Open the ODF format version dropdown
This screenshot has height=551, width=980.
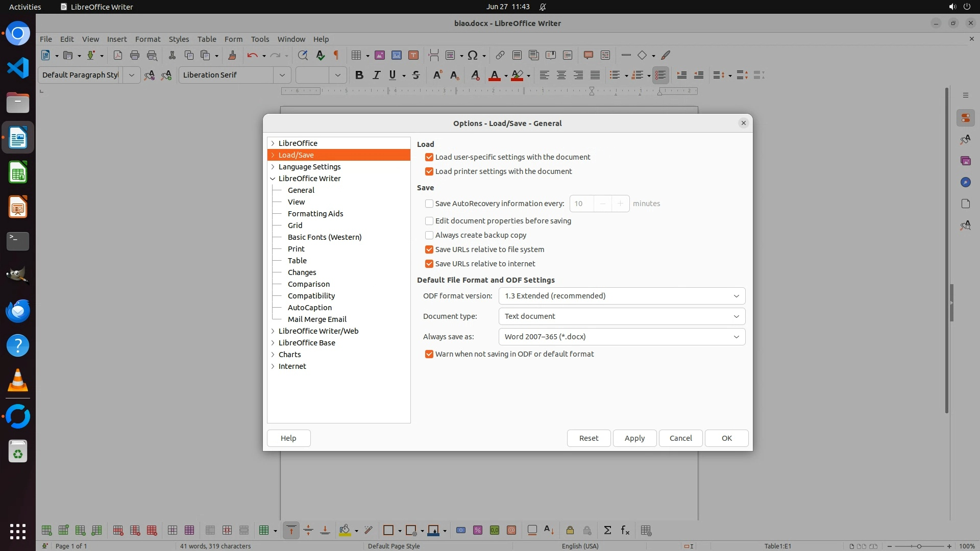click(621, 296)
